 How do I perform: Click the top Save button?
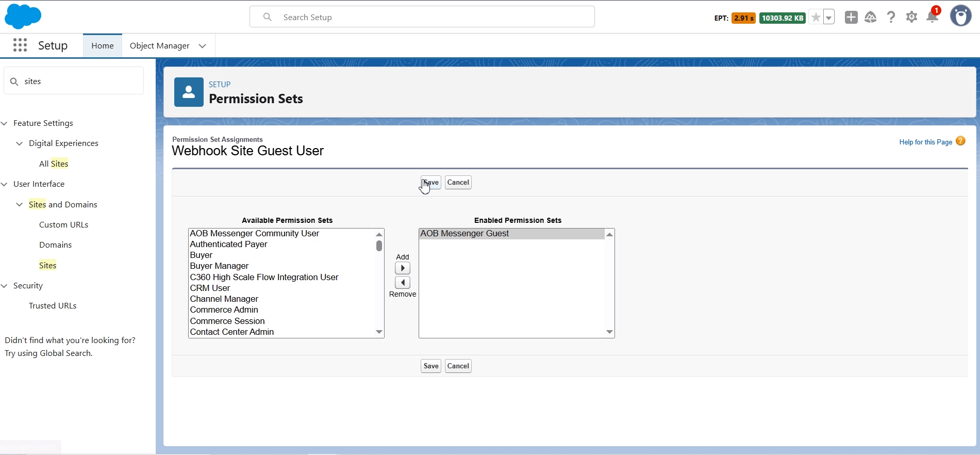pos(431,183)
